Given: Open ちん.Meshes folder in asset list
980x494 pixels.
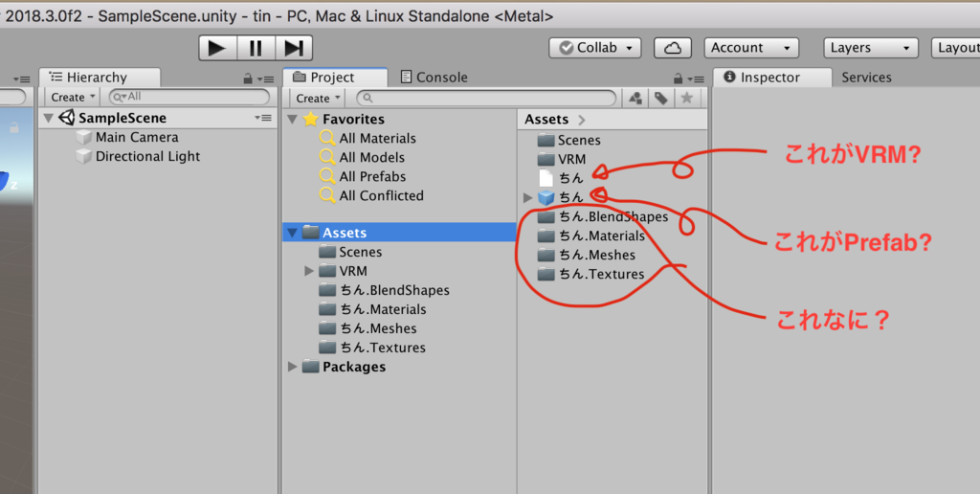Looking at the screenshot, I should point(596,255).
